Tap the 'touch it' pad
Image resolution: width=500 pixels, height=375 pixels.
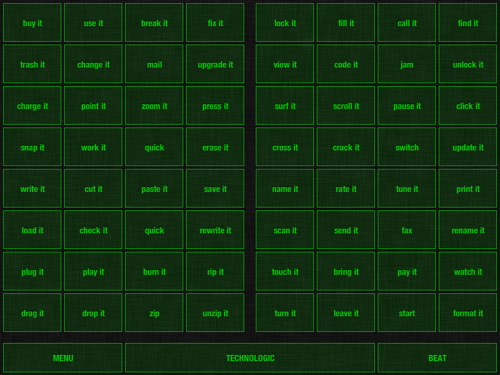285,272
